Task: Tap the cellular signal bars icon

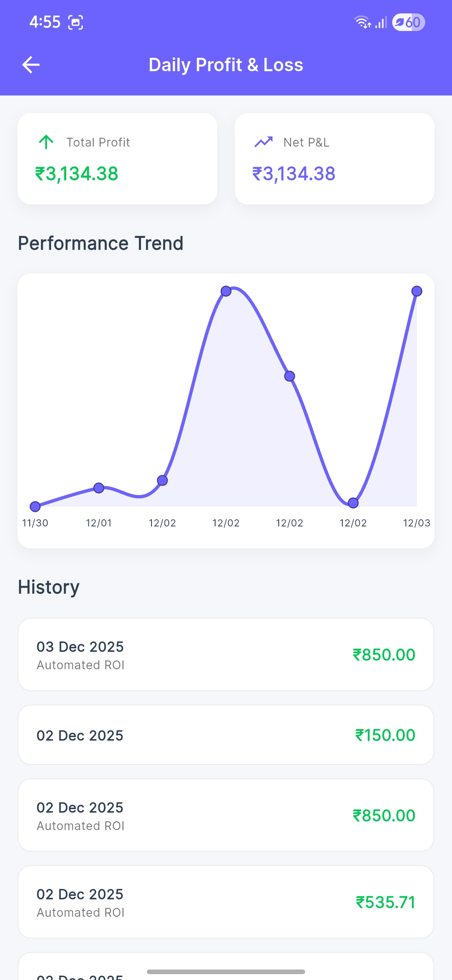Action: click(x=381, y=22)
